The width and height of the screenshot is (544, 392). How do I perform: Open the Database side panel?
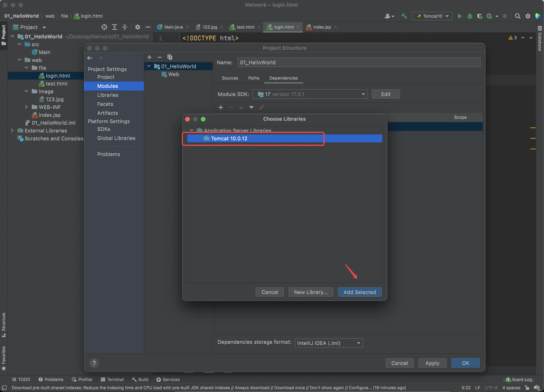tap(540, 38)
